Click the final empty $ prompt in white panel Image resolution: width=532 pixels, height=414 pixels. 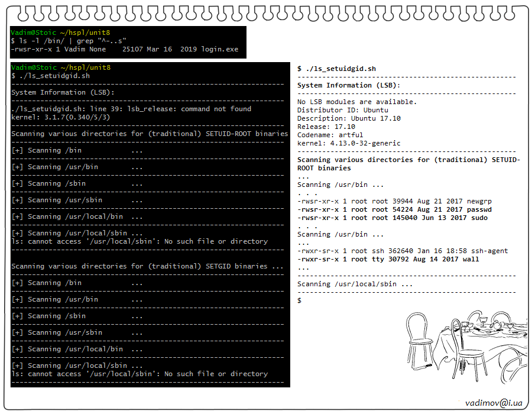pos(300,300)
